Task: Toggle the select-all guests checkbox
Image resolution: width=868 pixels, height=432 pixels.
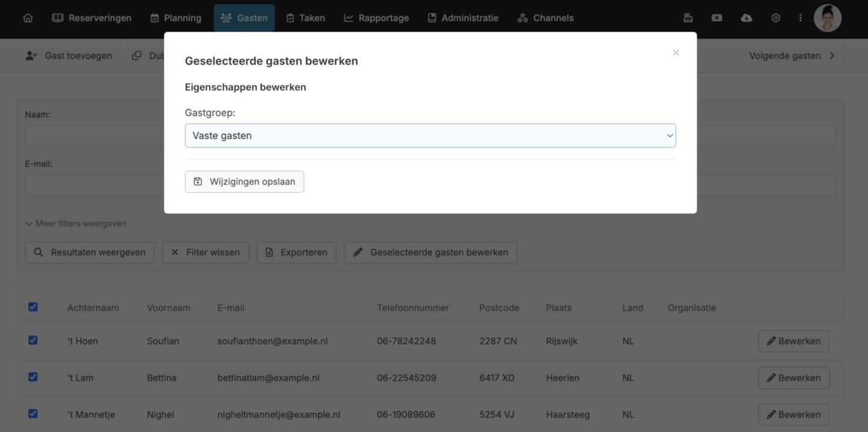Action: tap(33, 307)
